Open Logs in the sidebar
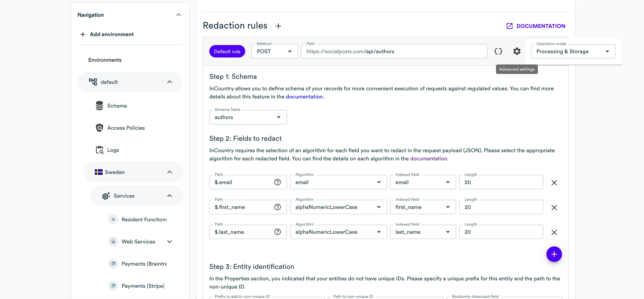The height and width of the screenshot is (299, 644). (x=113, y=150)
